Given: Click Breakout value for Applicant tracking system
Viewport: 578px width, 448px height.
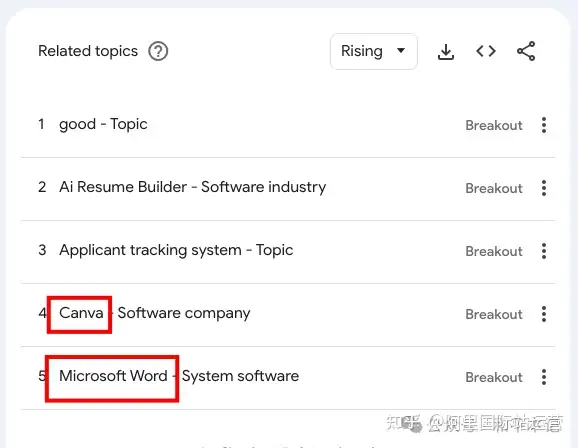Looking at the screenshot, I should coord(494,251).
